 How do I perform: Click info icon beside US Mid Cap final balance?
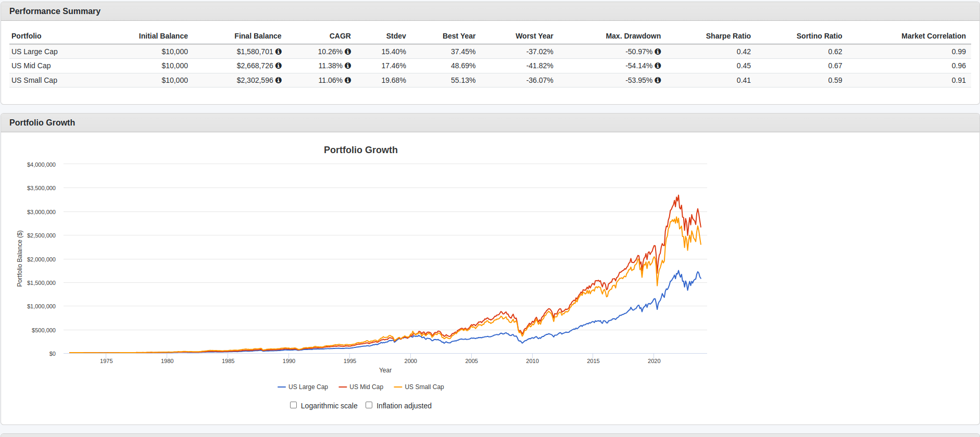pos(279,66)
